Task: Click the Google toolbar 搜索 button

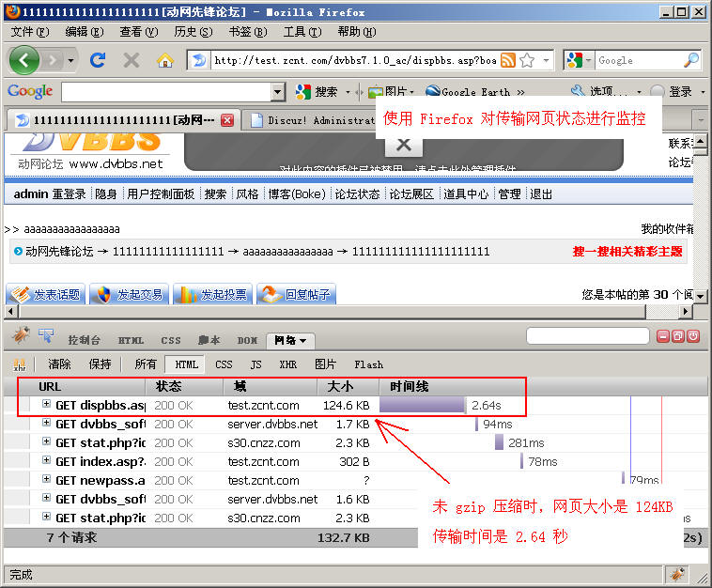Action: (317, 92)
